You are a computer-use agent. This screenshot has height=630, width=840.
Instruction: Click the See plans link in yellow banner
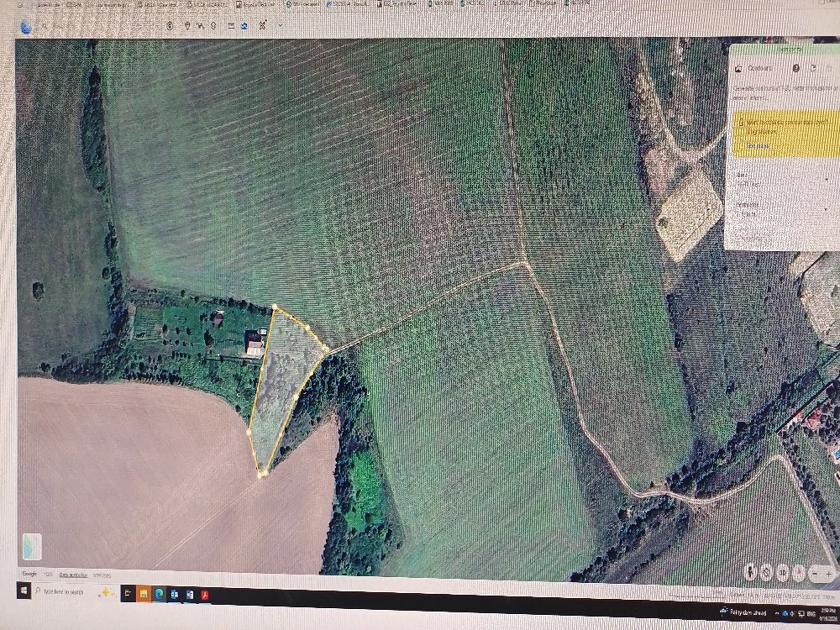759,145
